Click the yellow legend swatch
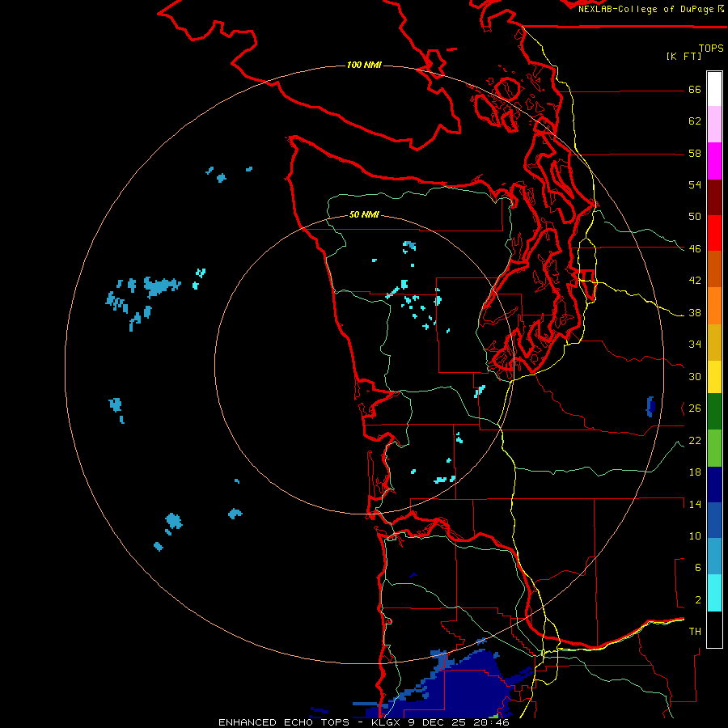This screenshot has width=728, height=728. [x=714, y=376]
